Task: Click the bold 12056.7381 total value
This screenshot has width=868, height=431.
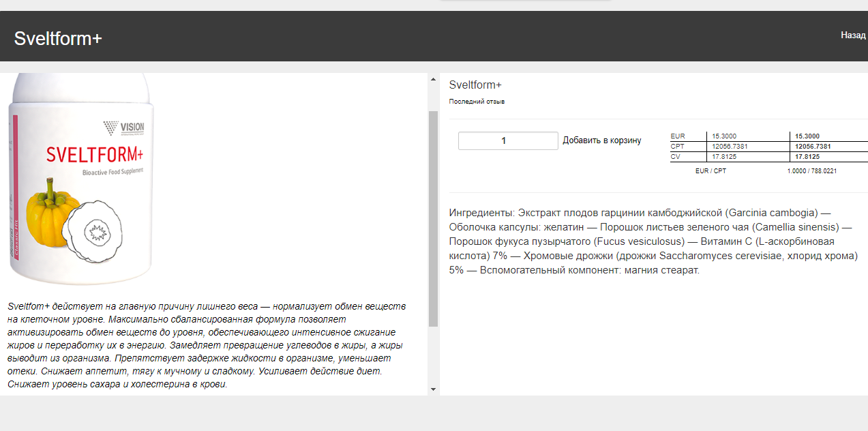Action: tap(813, 147)
